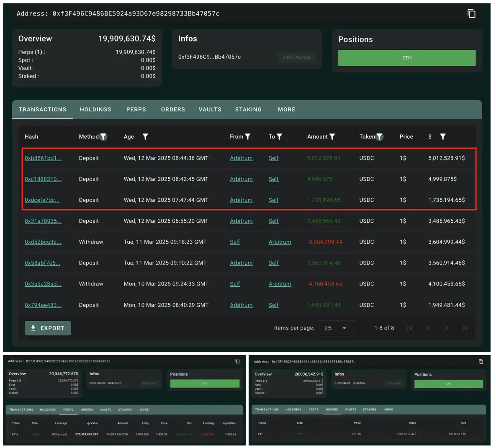This screenshot has height=448, width=496.
Task: Open the dollar value column filter
Action: point(443,136)
